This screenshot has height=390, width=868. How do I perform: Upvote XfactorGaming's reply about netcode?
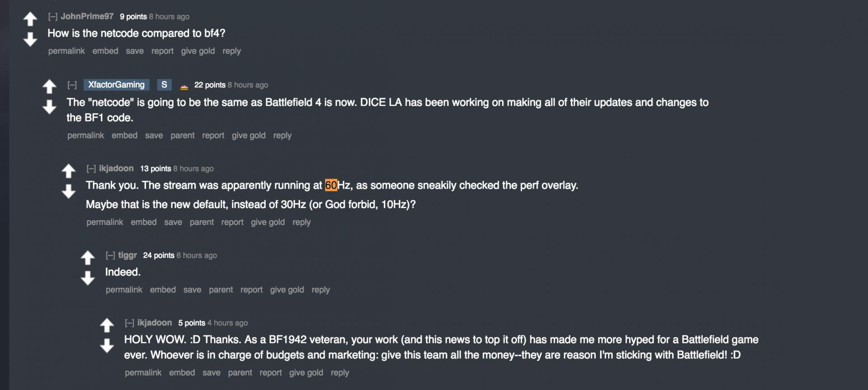pos(49,86)
